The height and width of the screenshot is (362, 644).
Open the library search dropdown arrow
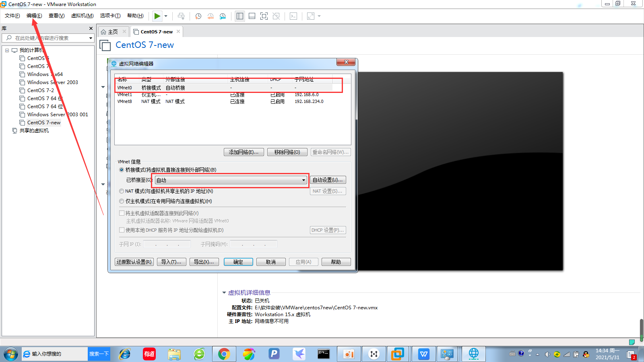pyautogui.click(x=91, y=38)
